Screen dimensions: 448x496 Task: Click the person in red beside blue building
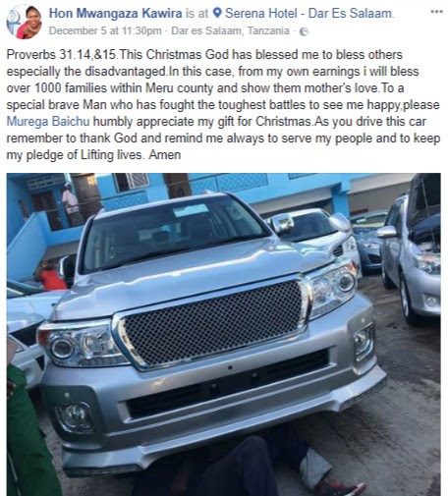[51, 274]
